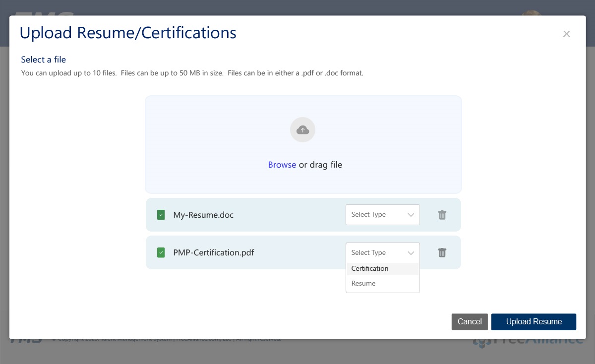Click the Browse link to pick a file
Viewport: 595px width, 364px height.
282,165
